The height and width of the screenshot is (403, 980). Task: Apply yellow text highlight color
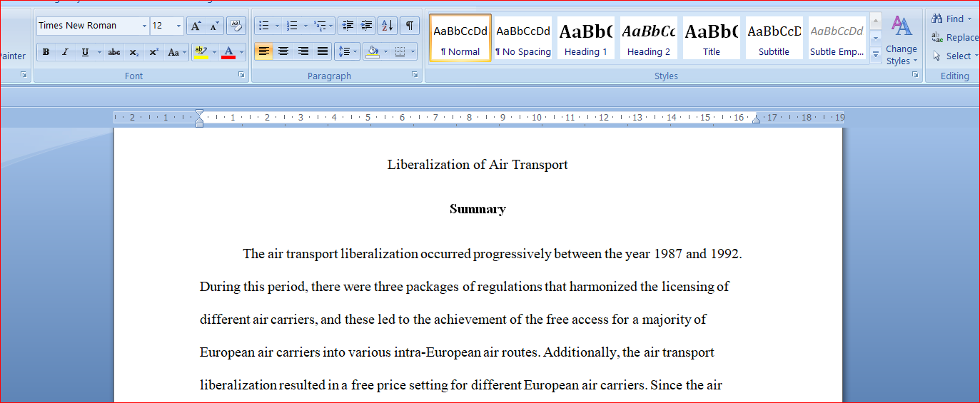click(x=199, y=52)
